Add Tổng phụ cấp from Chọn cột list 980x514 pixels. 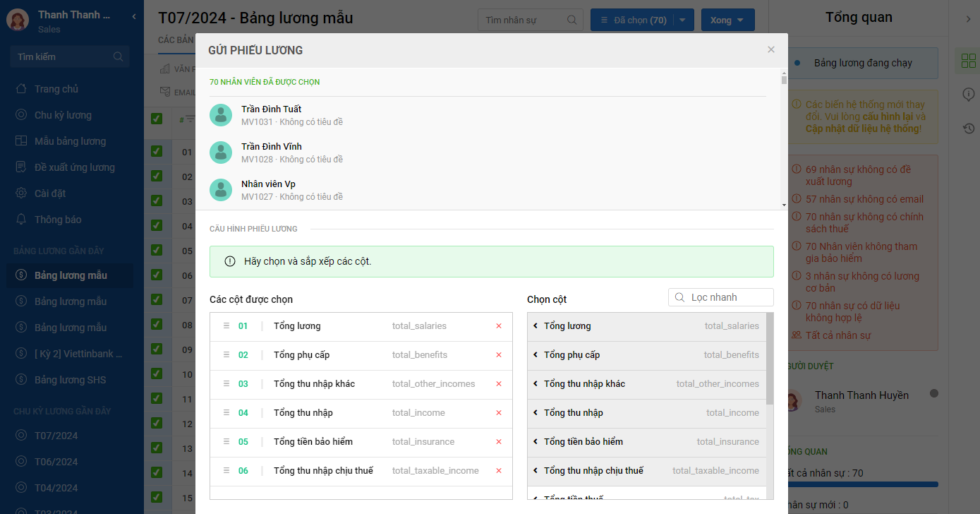[x=646, y=356]
